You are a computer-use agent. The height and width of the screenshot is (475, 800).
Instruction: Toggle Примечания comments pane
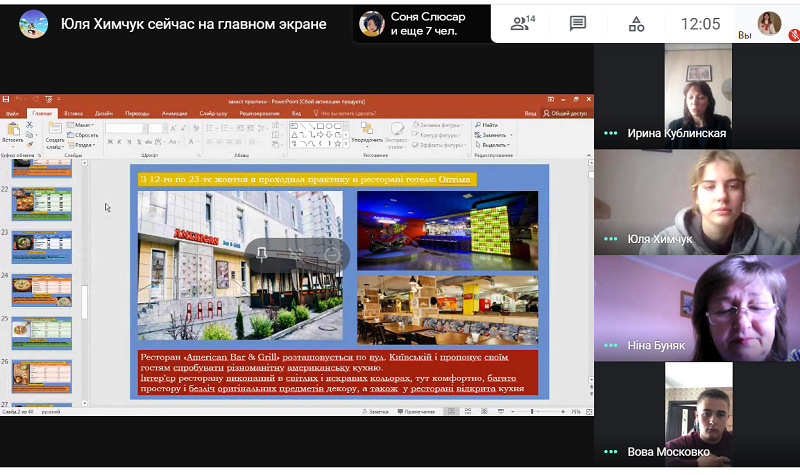(x=416, y=411)
